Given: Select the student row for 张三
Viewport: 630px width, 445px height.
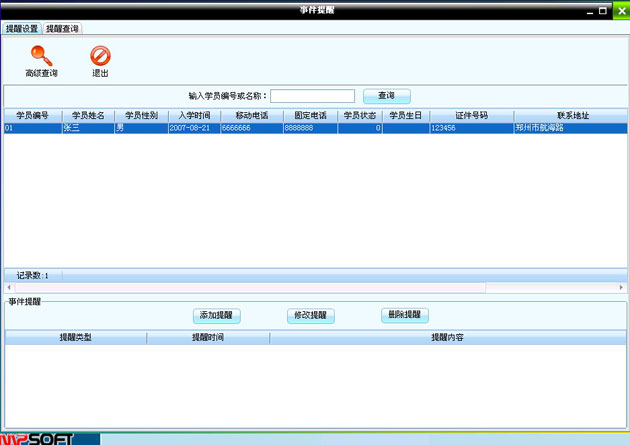Looking at the screenshot, I should 88,128.
